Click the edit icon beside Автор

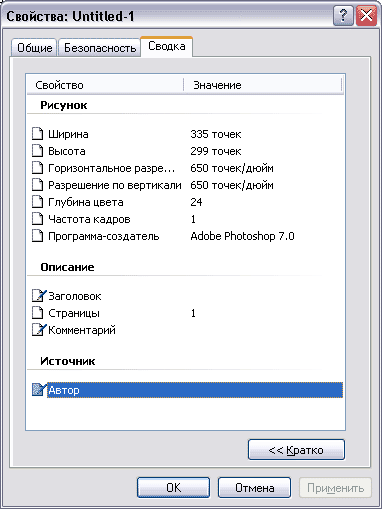[x=39, y=390]
